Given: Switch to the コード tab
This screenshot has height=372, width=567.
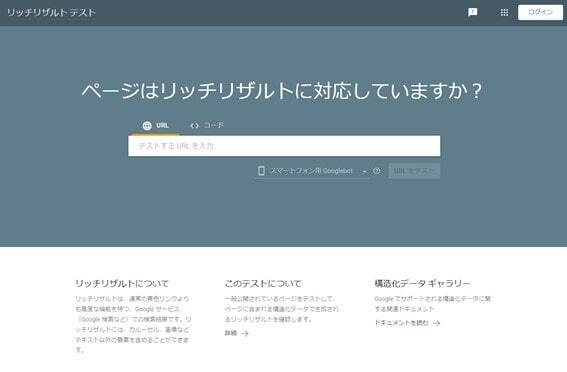Looking at the screenshot, I should [x=206, y=125].
